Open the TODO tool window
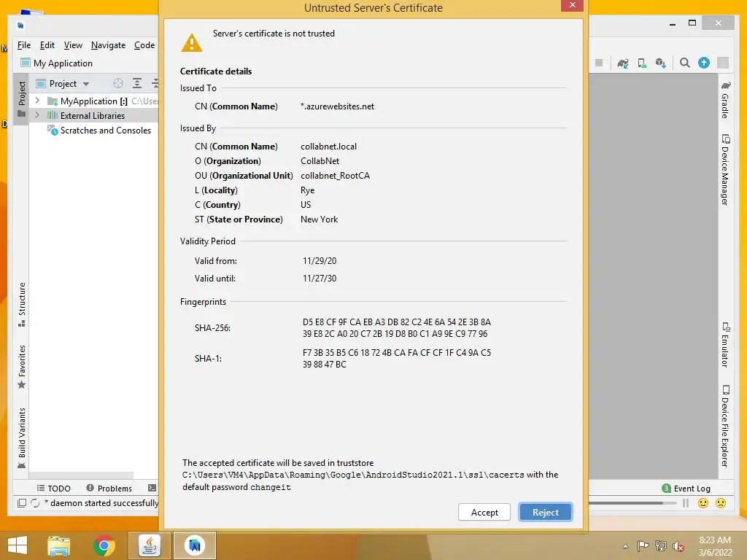This screenshot has height=560, width=747. click(54, 488)
